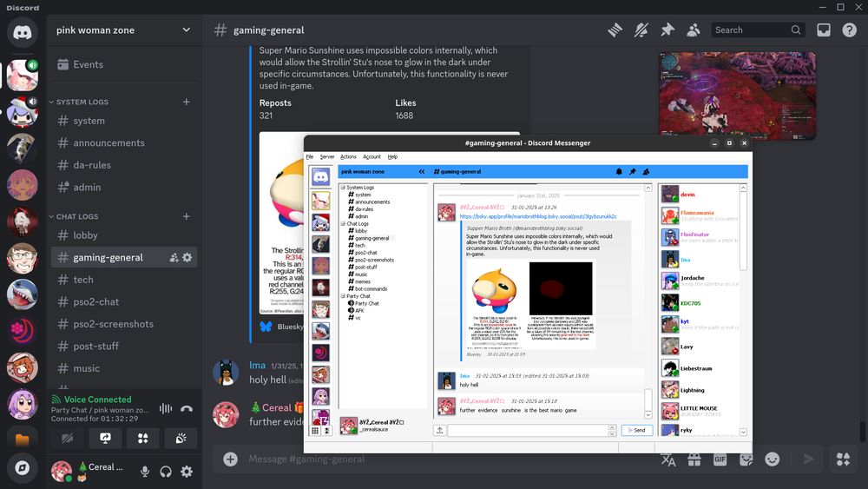This screenshot has width=868, height=489.
Task: Open Activities shapes button in voice panel
Action: tap(143, 439)
